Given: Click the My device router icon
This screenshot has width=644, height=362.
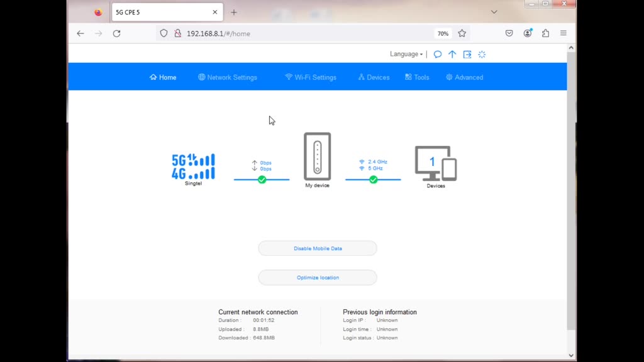Looking at the screenshot, I should click(317, 156).
